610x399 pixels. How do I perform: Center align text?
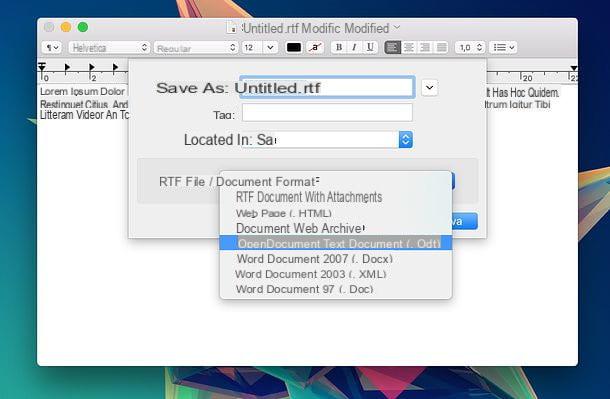408,47
